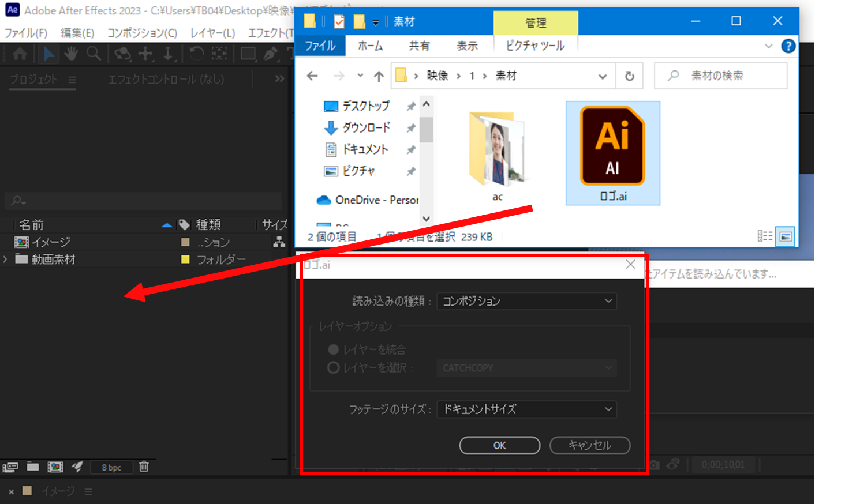The image size is (845, 504).
Task: Switch to the ホーム ribbon tab
Action: (x=371, y=46)
